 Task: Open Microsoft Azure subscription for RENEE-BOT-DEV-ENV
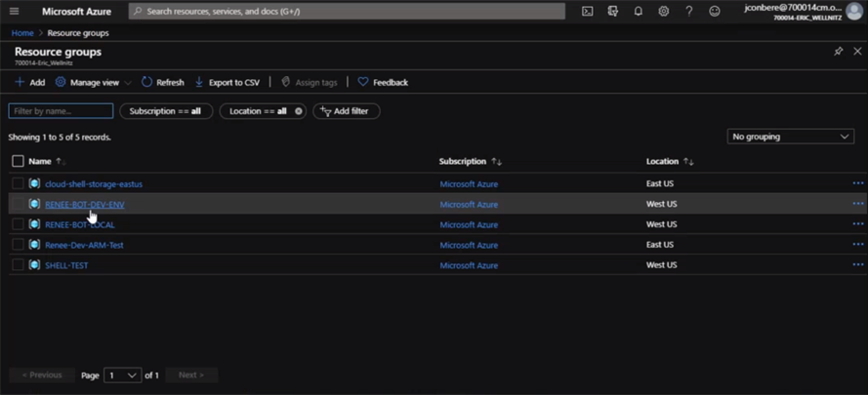[x=469, y=205]
